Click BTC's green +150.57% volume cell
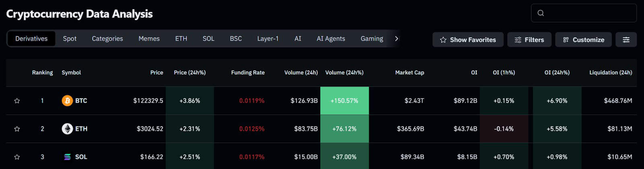The image size is (644, 169). (345, 101)
